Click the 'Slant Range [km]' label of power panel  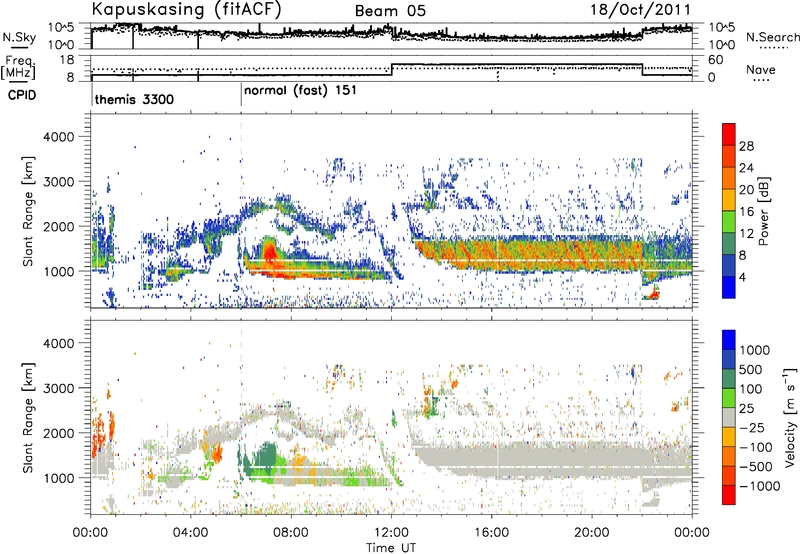(28, 211)
